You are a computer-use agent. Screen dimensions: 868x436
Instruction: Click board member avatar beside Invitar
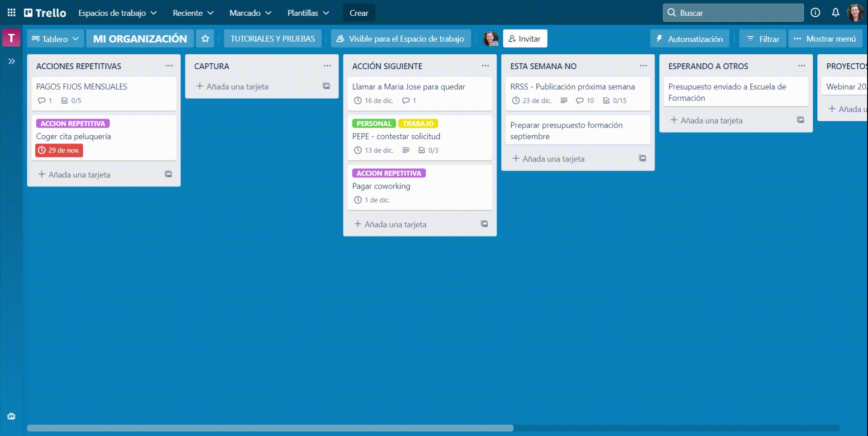491,38
